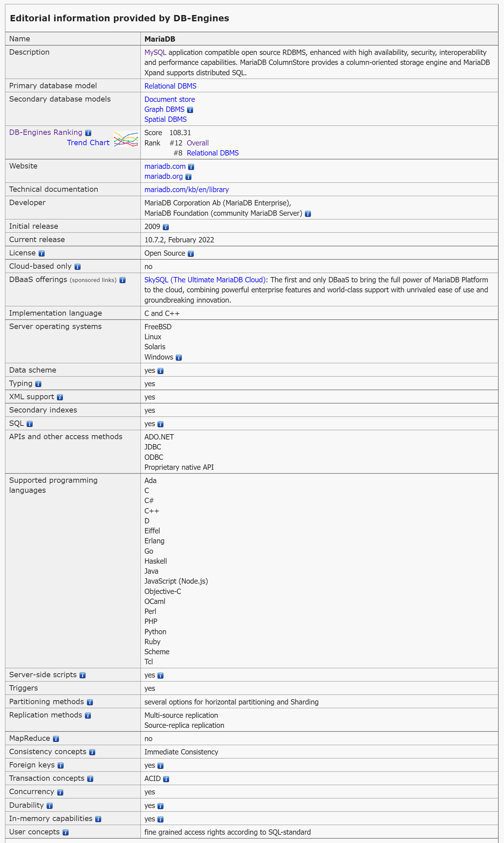The image size is (504, 843).
Task: Select the Multi-source replication text
Action: pyautogui.click(x=181, y=715)
